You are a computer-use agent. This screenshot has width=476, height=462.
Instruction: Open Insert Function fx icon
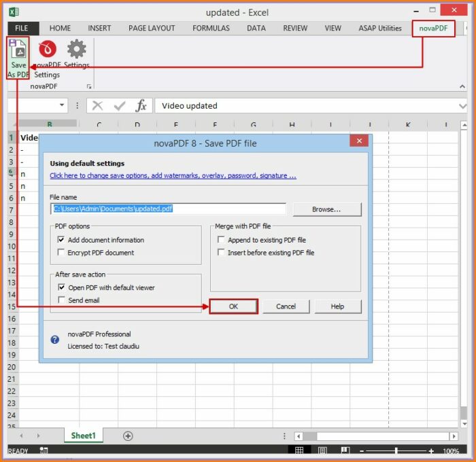(141, 105)
